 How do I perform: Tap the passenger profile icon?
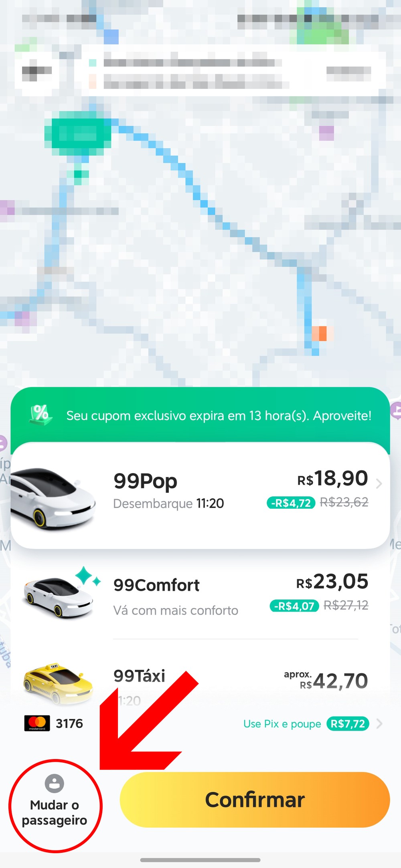click(x=55, y=783)
